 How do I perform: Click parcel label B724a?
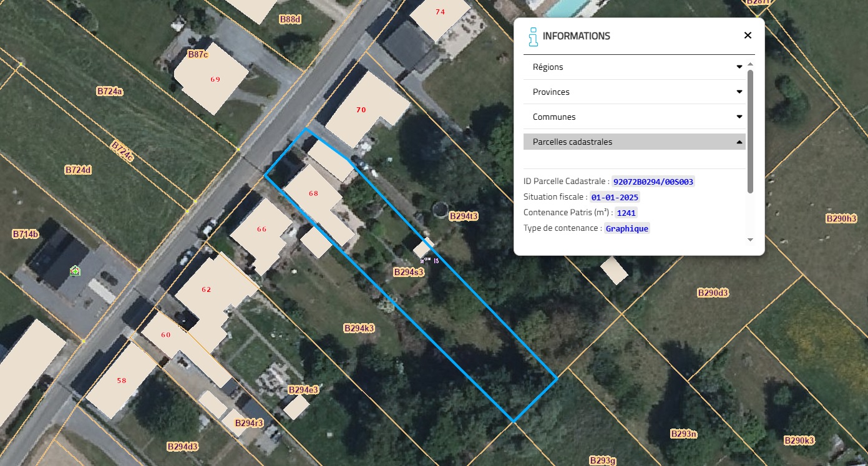pyautogui.click(x=110, y=91)
